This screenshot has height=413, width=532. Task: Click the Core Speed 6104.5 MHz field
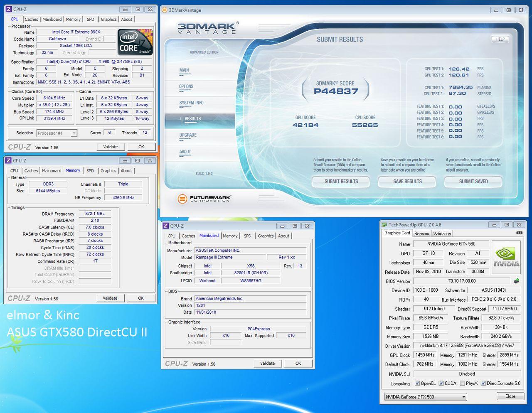tap(54, 98)
